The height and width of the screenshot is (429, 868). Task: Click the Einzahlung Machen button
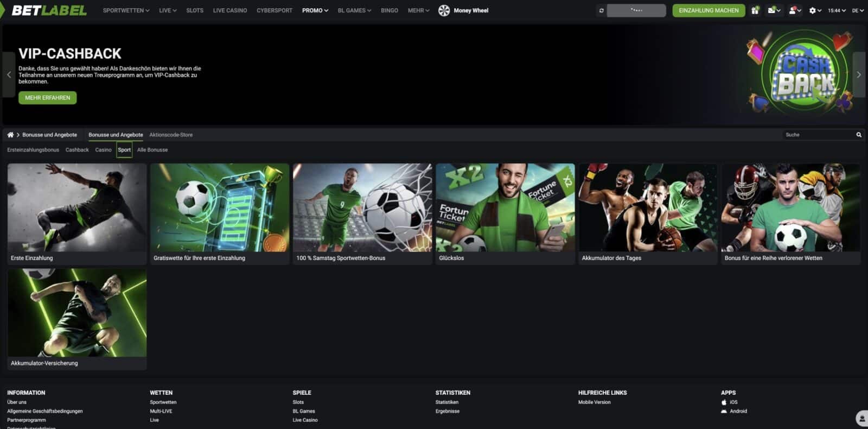click(x=708, y=10)
